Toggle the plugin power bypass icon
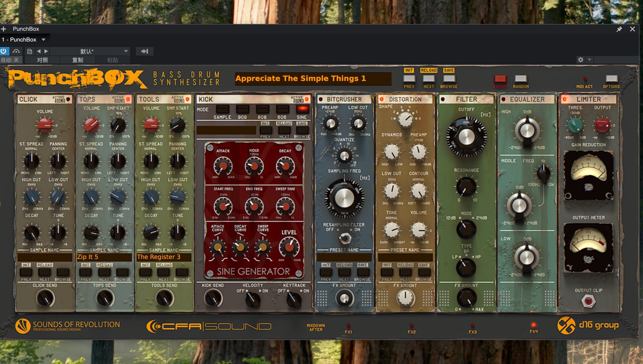 (x=4, y=51)
